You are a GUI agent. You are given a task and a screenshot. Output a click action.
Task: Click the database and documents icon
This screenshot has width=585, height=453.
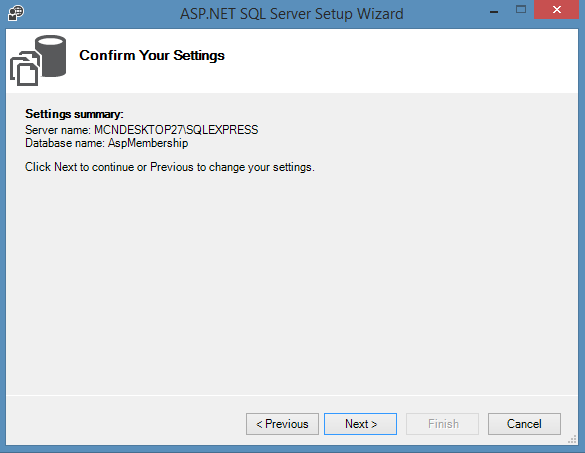[38, 60]
